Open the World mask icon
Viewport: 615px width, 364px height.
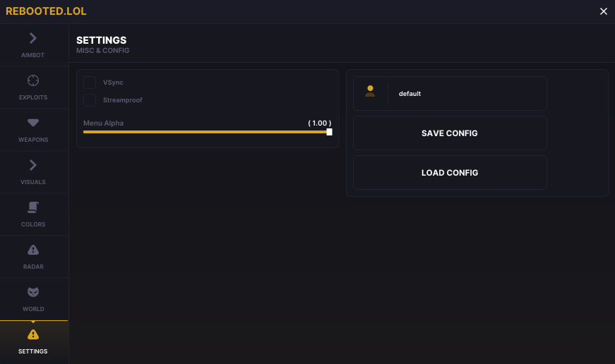coord(33,292)
